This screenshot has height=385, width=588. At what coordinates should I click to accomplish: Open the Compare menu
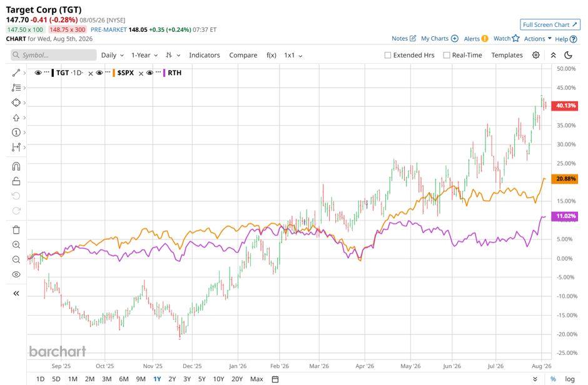[243, 55]
